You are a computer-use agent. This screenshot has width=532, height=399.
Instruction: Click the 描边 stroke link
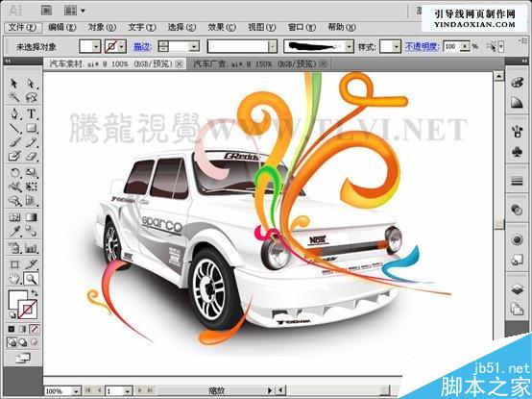[x=142, y=46]
